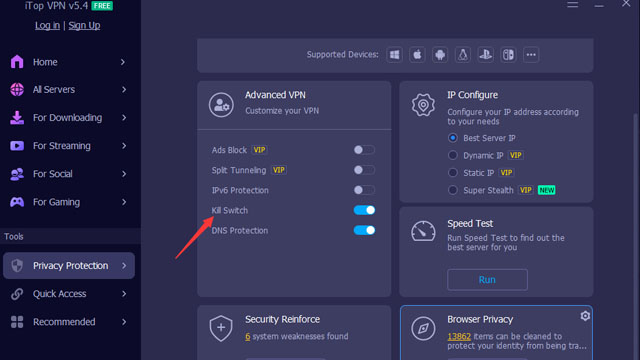
Task: Select the Apple supported device icon
Action: 417,55
